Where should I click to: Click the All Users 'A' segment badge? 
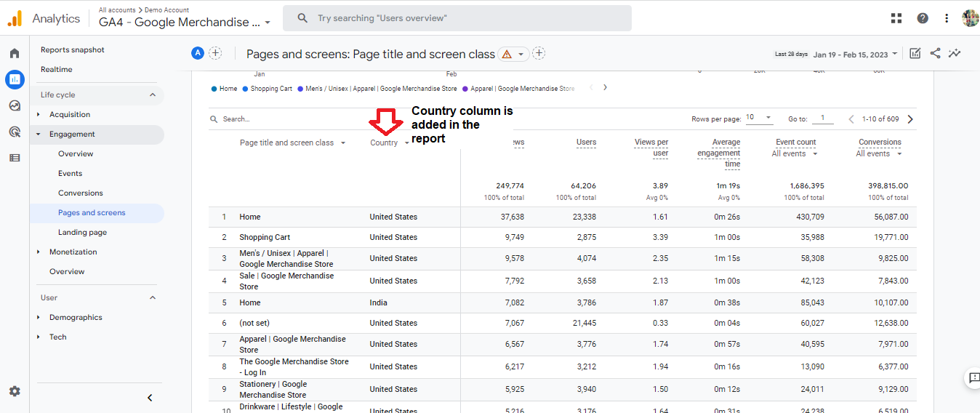[x=198, y=53]
